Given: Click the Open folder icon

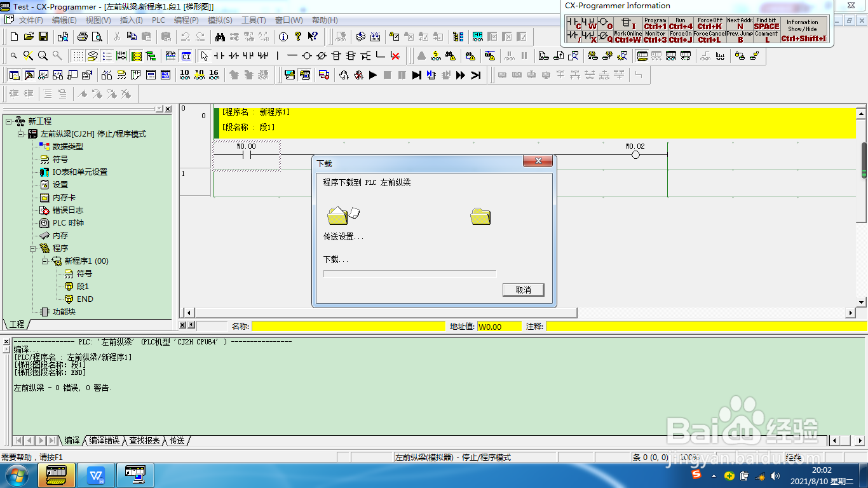Looking at the screenshot, I should (x=29, y=36).
